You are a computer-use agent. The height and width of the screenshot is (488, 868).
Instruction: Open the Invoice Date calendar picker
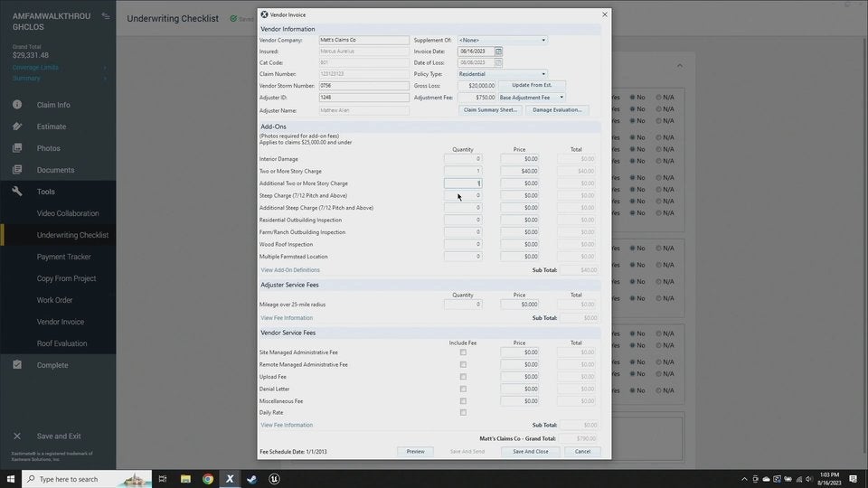tap(498, 52)
